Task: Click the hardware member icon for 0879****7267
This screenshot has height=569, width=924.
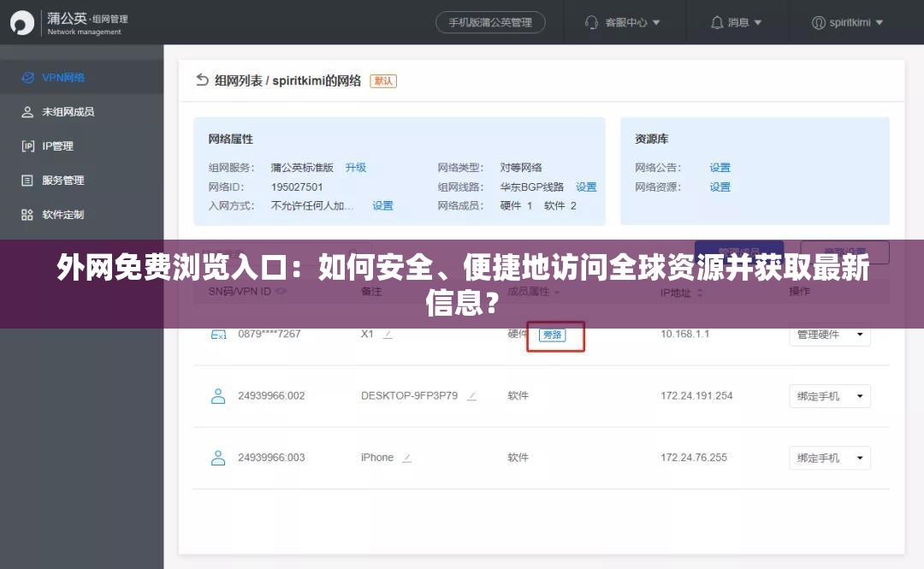Action: pos(218,335)
